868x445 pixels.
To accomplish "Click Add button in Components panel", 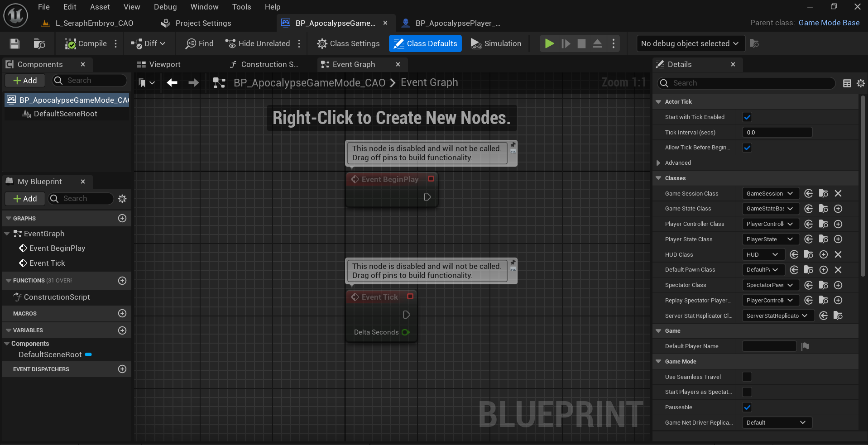I will pyautogui.click(x=25, y=81).
